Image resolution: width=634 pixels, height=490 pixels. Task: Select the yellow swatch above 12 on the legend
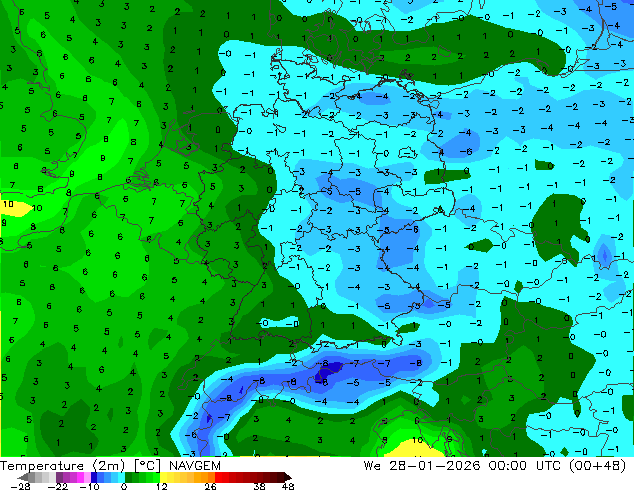pyautogui.click(x=163, y=477)
